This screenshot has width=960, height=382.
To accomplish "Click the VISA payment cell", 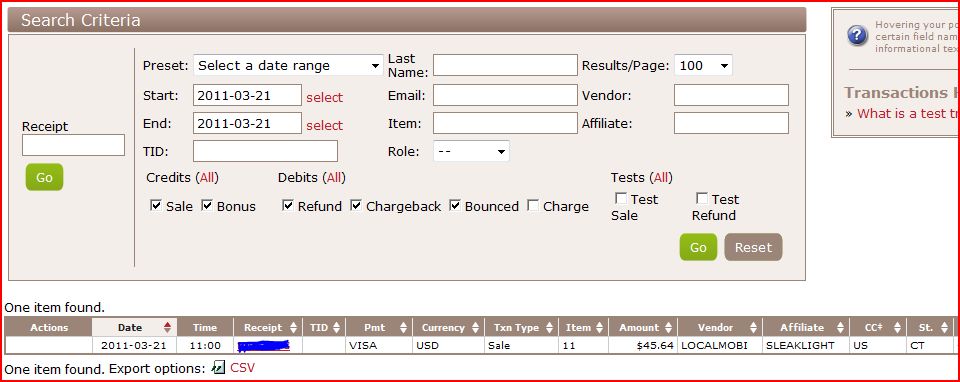I will [379, 345].
